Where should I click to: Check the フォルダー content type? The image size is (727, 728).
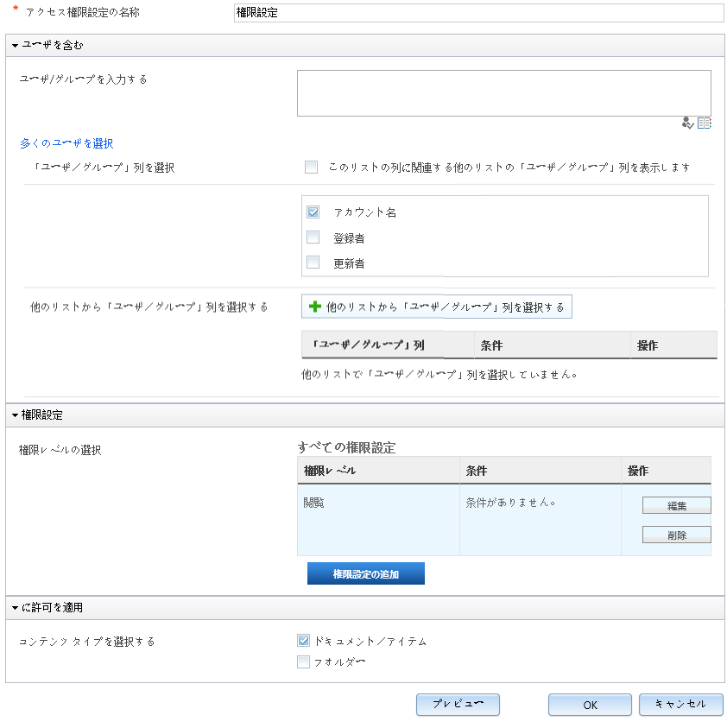pos(304,662)
